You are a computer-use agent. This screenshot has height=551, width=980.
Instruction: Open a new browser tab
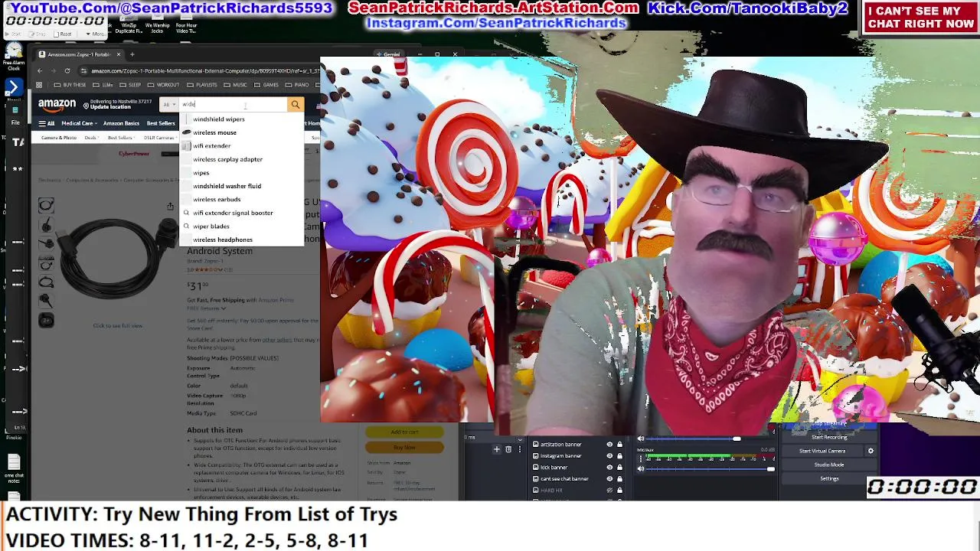pos(132,54)
